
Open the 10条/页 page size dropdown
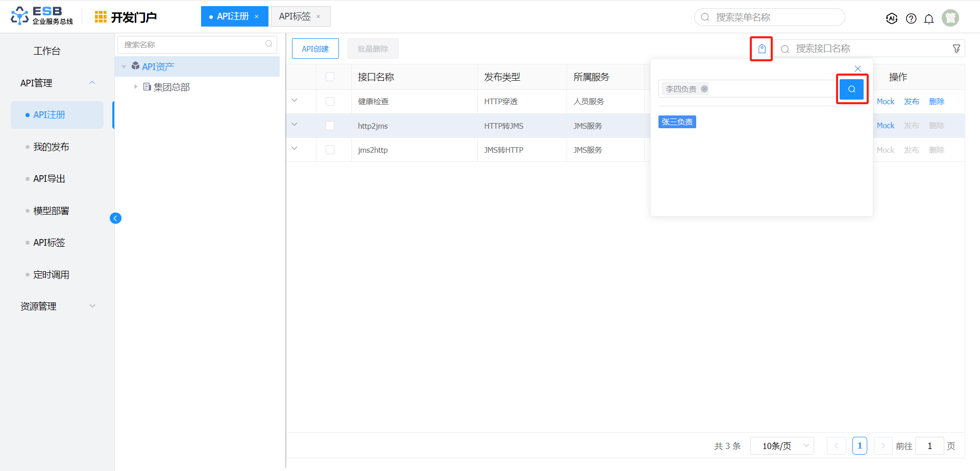tap(782, 445)
